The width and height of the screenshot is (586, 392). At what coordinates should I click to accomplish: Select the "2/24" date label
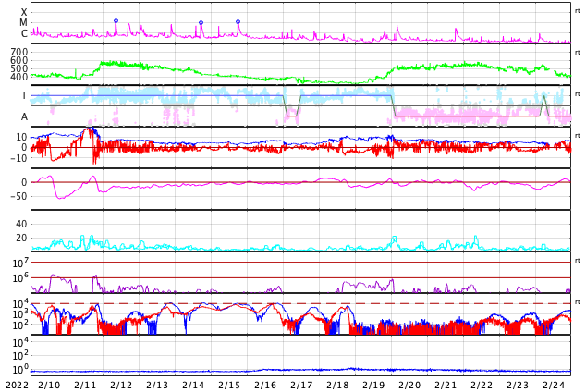[x=553, y=385]
